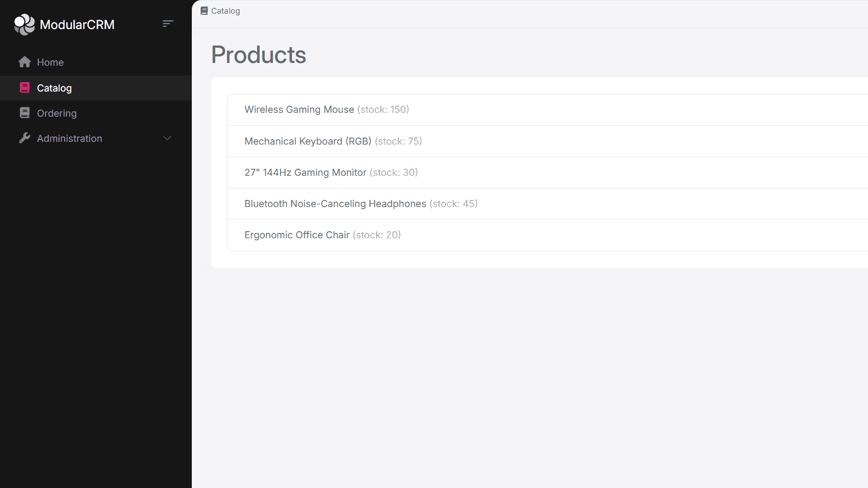Click the ModularCRM brand name

77,25
